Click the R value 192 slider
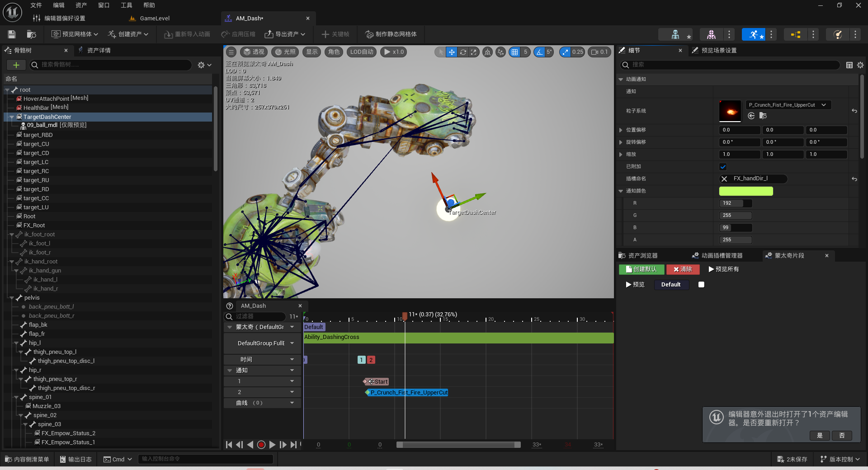The width and height of the screenshot is (868, 470). point(736,203)
